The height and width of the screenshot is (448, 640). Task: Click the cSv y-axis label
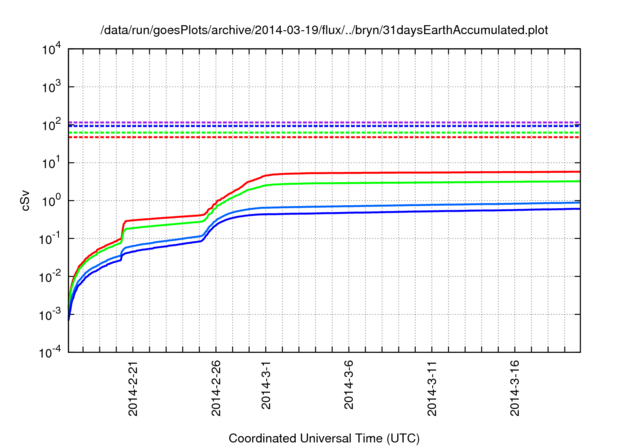(x=27, y=200)
